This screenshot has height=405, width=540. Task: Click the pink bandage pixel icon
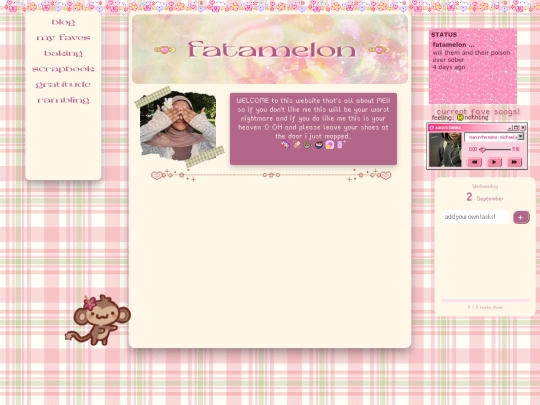(x=297, y=145)
